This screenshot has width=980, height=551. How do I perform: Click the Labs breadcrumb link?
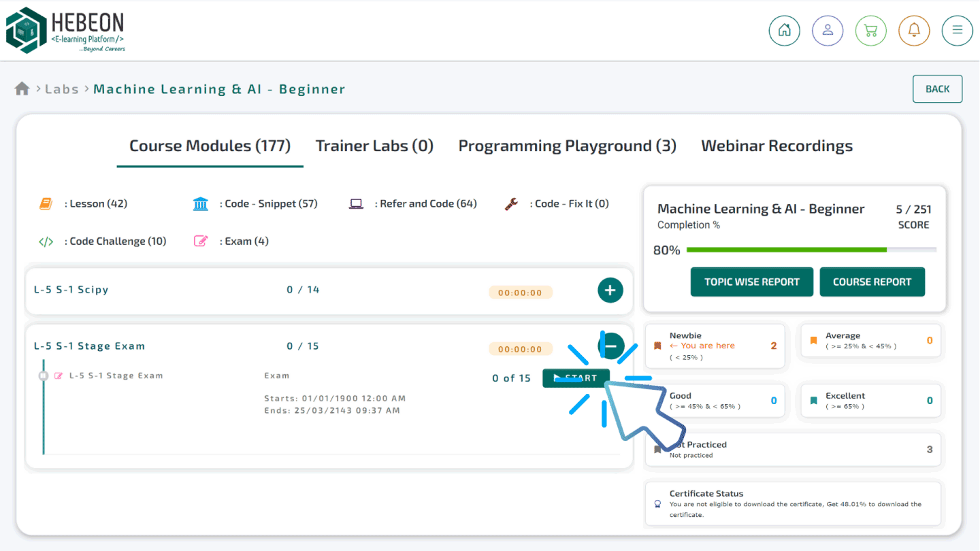[x=62, y=89]
